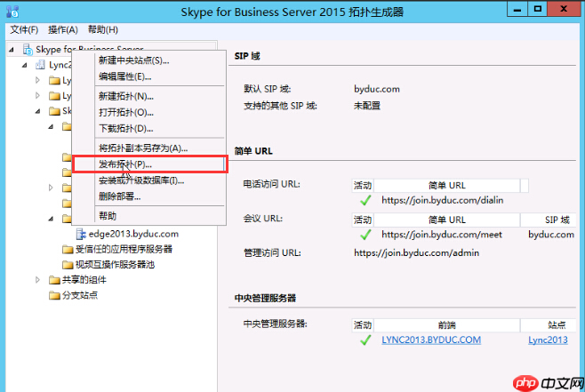Open the 操作(A) menu
Screen dimensions: 585x392
[62, 30]
